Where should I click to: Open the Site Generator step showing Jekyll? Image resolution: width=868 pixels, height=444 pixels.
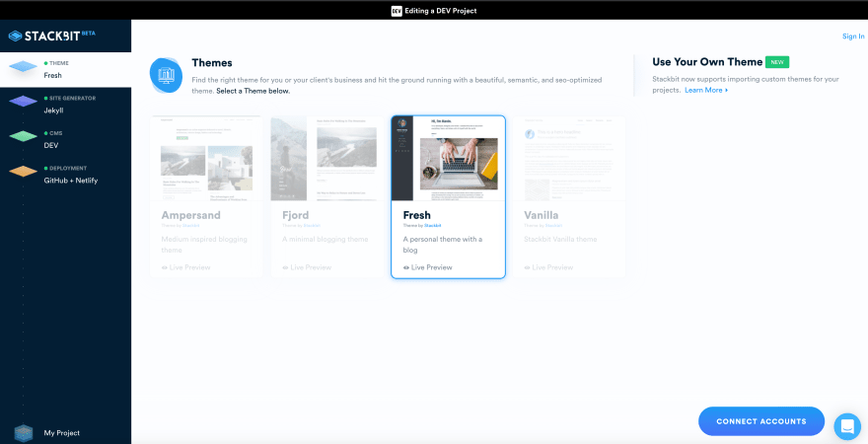[65, 105]
